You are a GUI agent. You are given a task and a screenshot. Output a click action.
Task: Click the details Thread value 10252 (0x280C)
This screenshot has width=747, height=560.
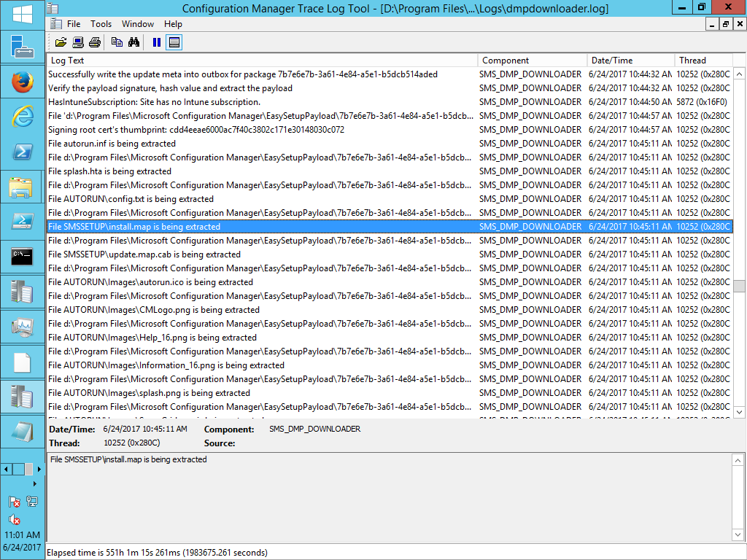pos(132,443)
